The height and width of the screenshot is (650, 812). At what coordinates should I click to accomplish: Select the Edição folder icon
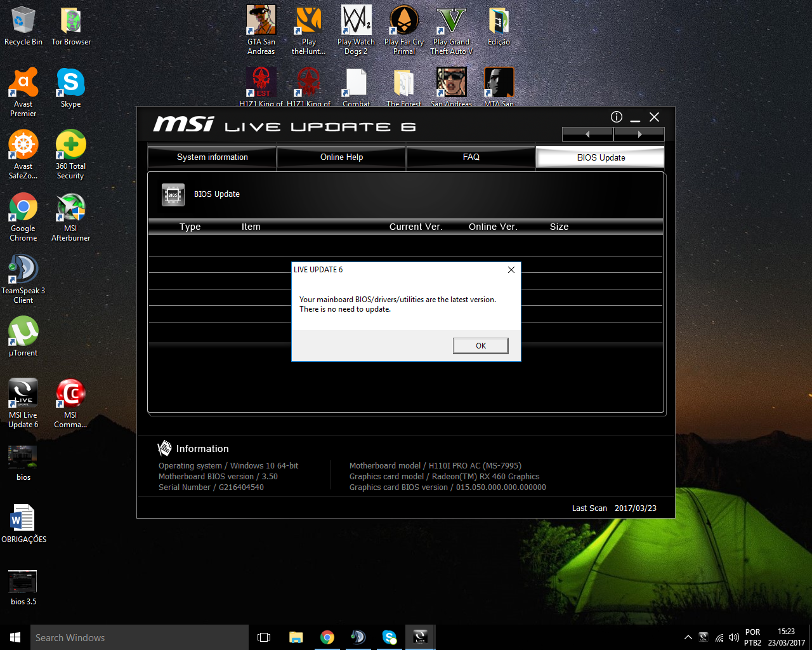pyautogui.click(x=499, y=26)
